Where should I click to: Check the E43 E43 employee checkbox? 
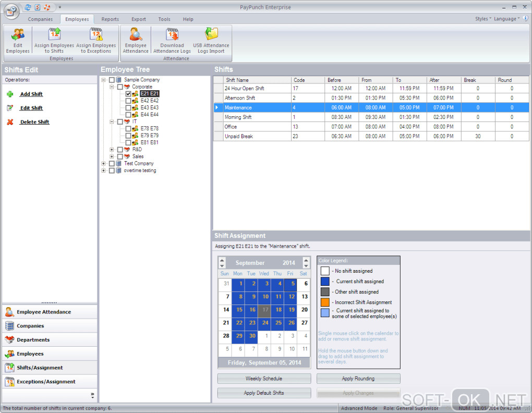pyautogui.click(x=128, y=107)
